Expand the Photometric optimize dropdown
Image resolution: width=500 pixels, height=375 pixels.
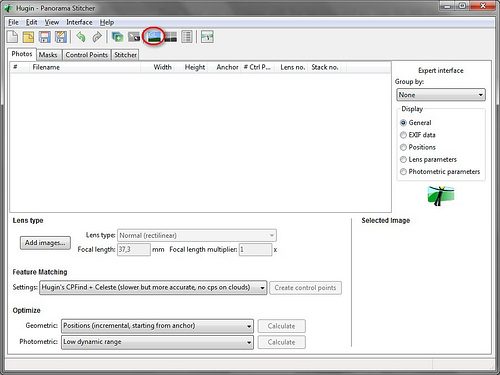(x=157, y=342)
